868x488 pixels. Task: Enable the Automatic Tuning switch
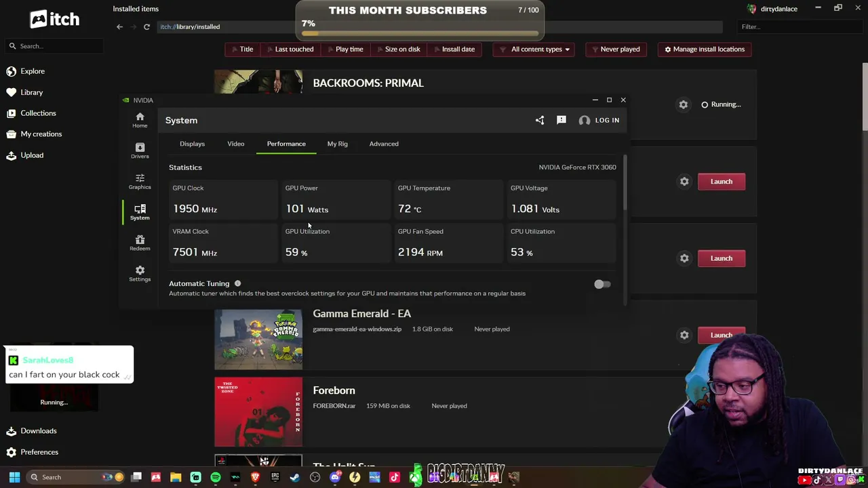pyautogui.click(x=602, y=285)
